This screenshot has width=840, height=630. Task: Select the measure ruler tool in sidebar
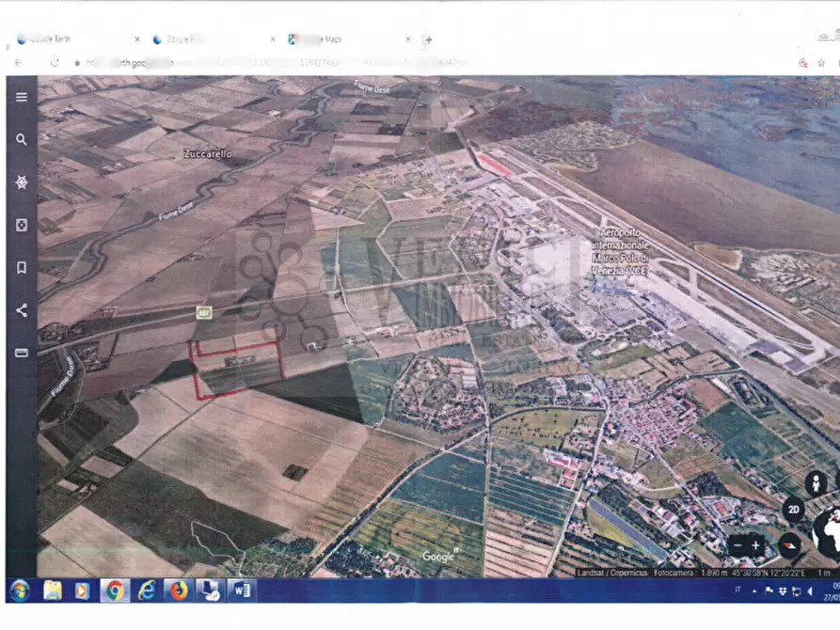point(21,353)
